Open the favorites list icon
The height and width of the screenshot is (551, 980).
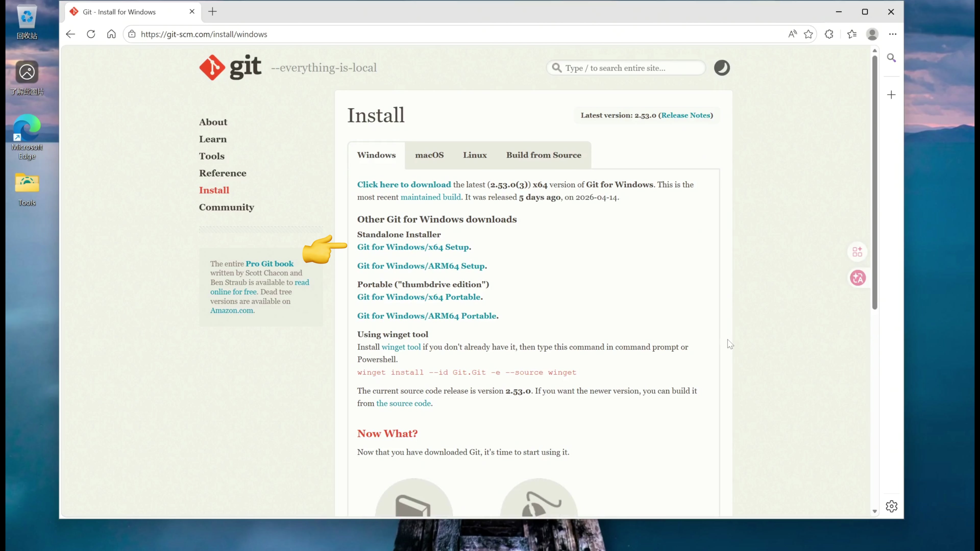click(852, 34)
